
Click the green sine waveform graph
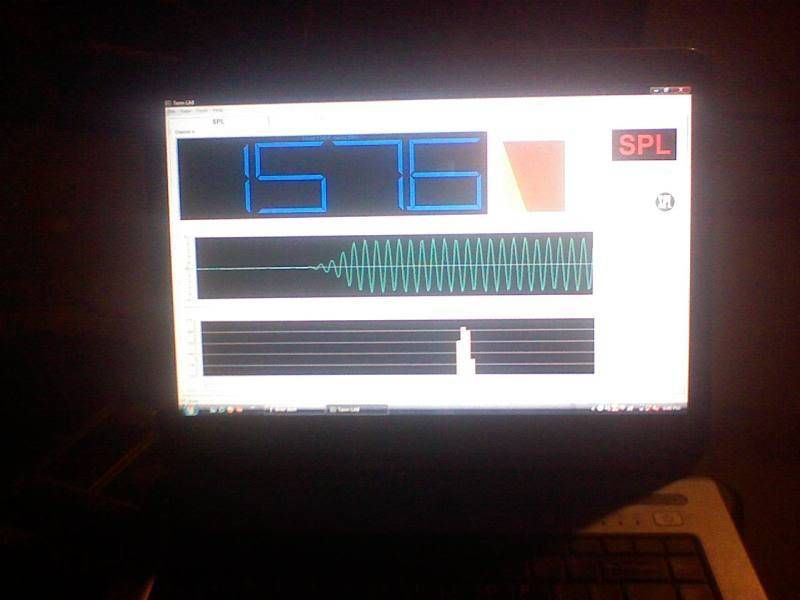394,266
